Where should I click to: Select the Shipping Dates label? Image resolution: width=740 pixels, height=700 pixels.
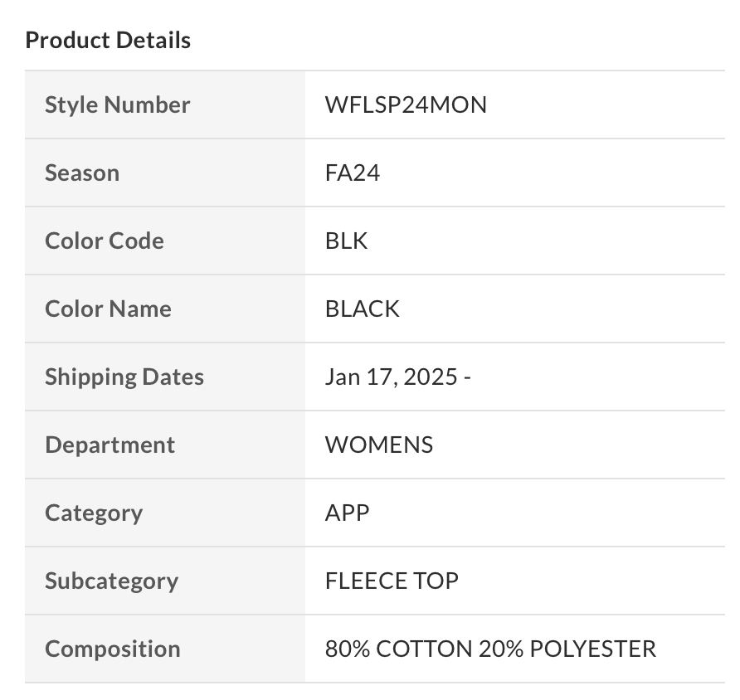(x=124, y=377)
